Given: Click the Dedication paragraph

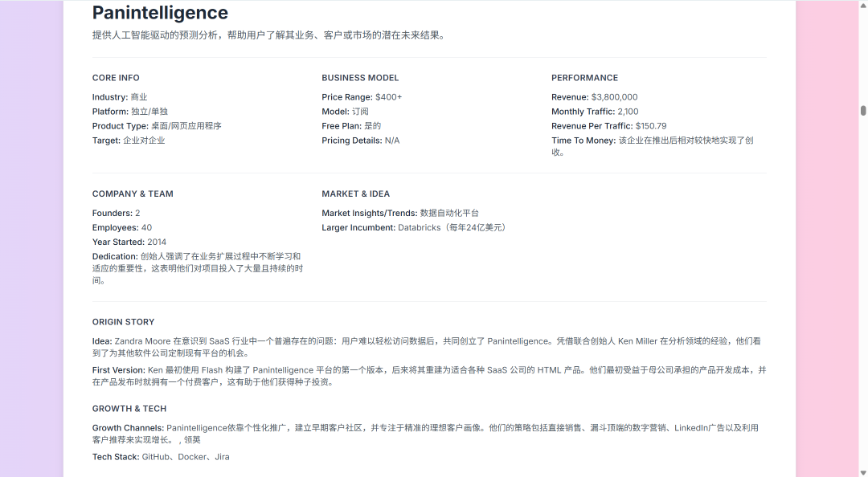Looking at the screenshot, I should pyautogui.click(x=198, y=268).
